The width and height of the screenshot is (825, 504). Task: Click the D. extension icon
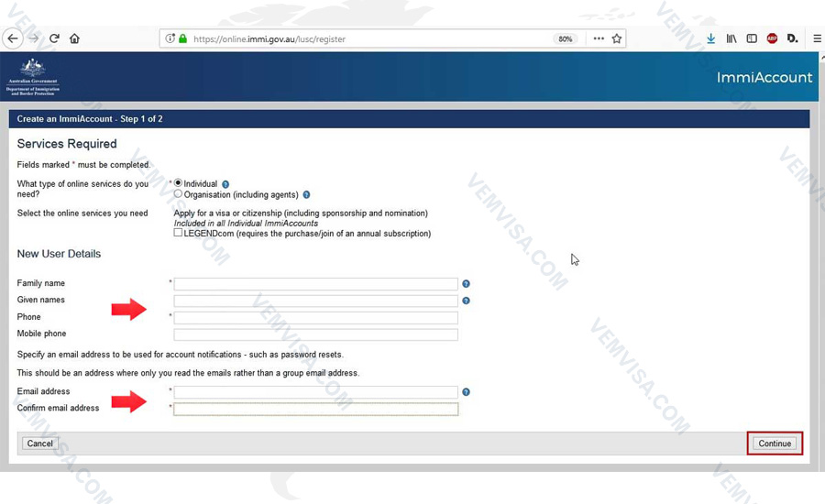point(792,38)
